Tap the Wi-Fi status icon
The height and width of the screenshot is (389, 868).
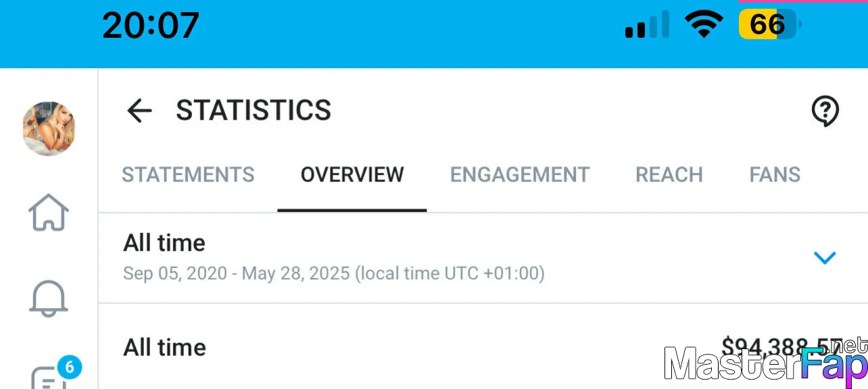pos(704,25)
